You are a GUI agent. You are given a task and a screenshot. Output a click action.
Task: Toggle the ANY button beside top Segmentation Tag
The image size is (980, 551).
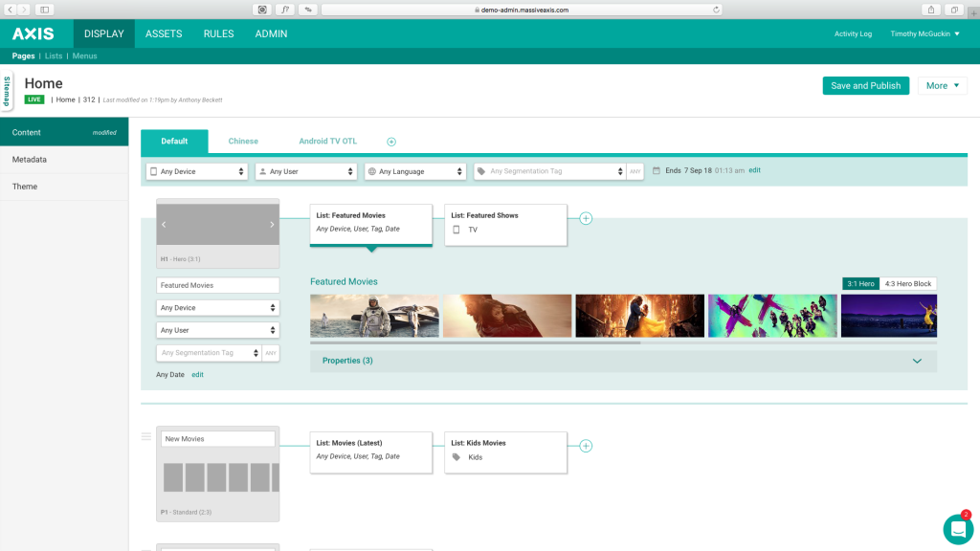635,171
